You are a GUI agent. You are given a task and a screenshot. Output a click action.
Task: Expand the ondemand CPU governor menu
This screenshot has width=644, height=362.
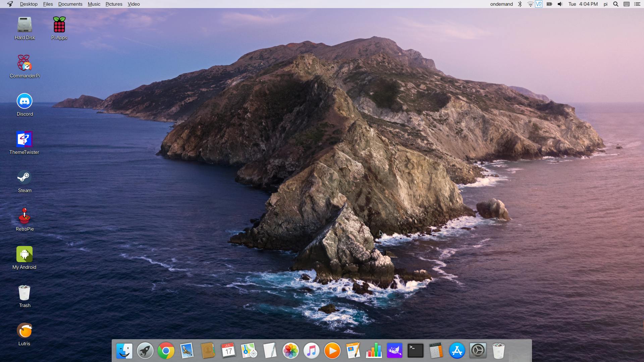[x=501, y=4]
